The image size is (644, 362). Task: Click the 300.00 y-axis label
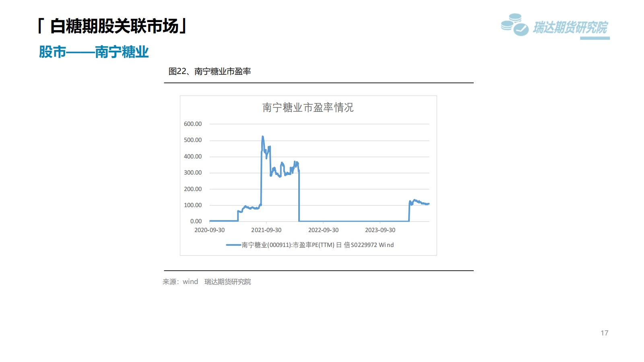[x=193, y=173]
